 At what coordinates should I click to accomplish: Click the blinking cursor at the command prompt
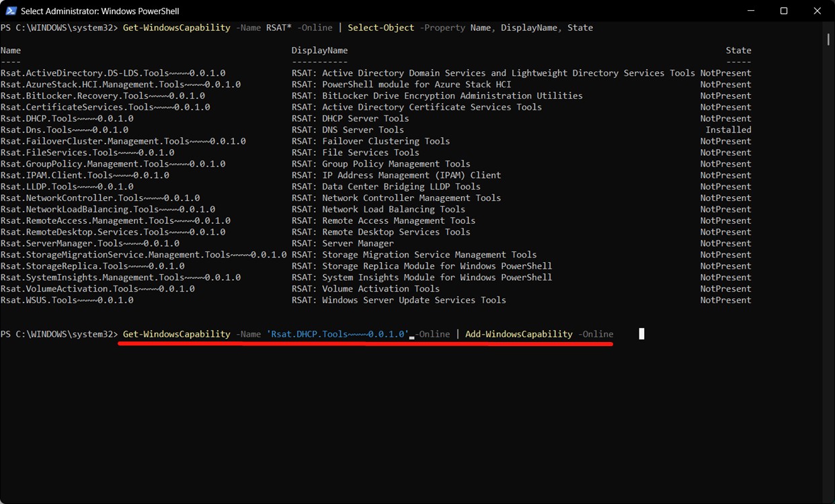pyautogui.click(x=641, y=333)
